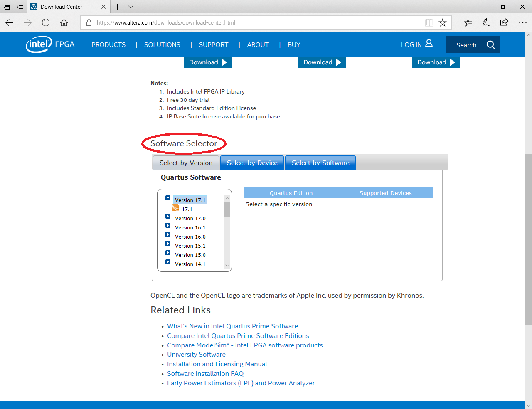Expand the Version 15.0 tree node
This screenshot has height=409, width=532.
tap(168, 253)
